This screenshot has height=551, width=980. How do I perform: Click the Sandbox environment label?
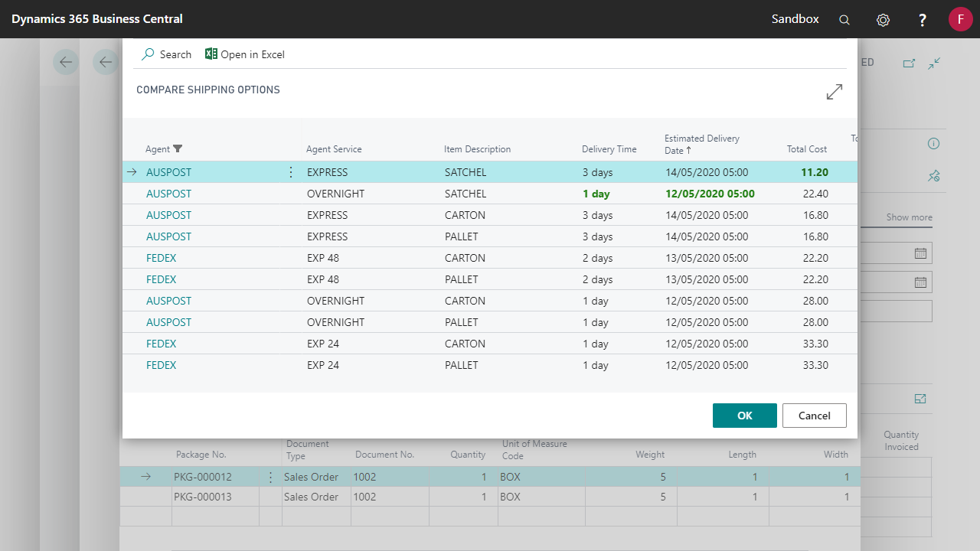pos(795,19)
